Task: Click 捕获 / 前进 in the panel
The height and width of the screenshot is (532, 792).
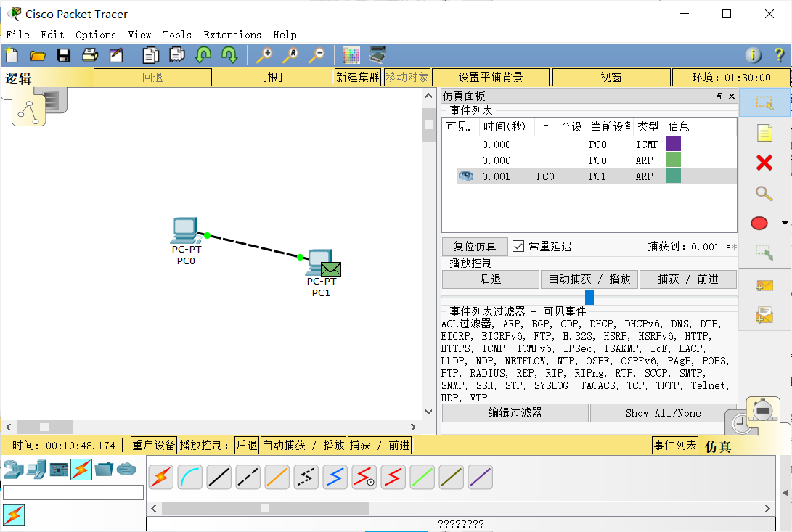Action: (688, 279)
